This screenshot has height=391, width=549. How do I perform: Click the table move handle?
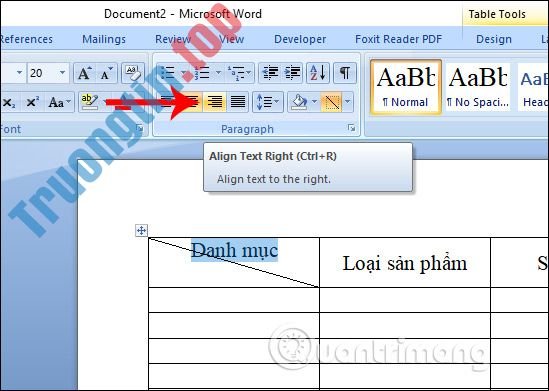click(x=141, y=230)
